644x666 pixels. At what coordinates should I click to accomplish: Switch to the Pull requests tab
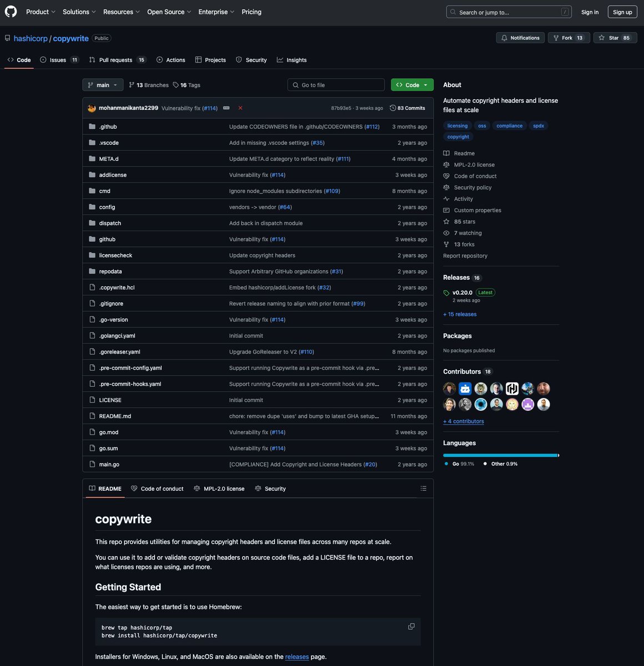pyautogui.click(x=117, y=60)
